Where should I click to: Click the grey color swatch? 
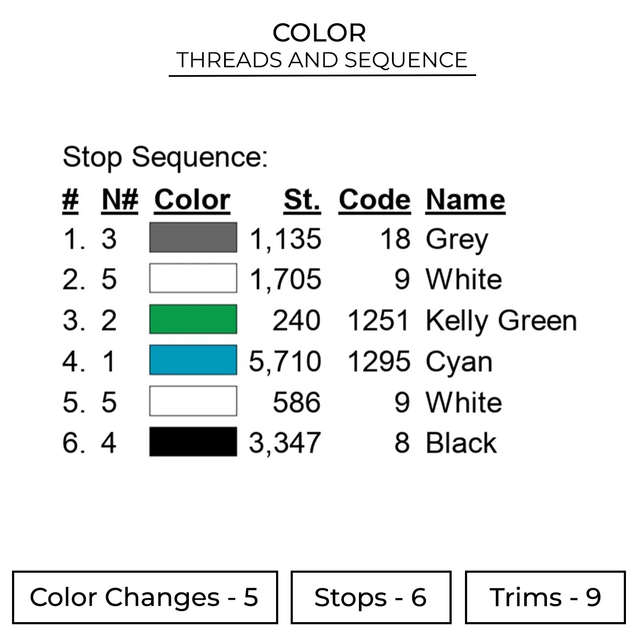(x=193, y=237)
